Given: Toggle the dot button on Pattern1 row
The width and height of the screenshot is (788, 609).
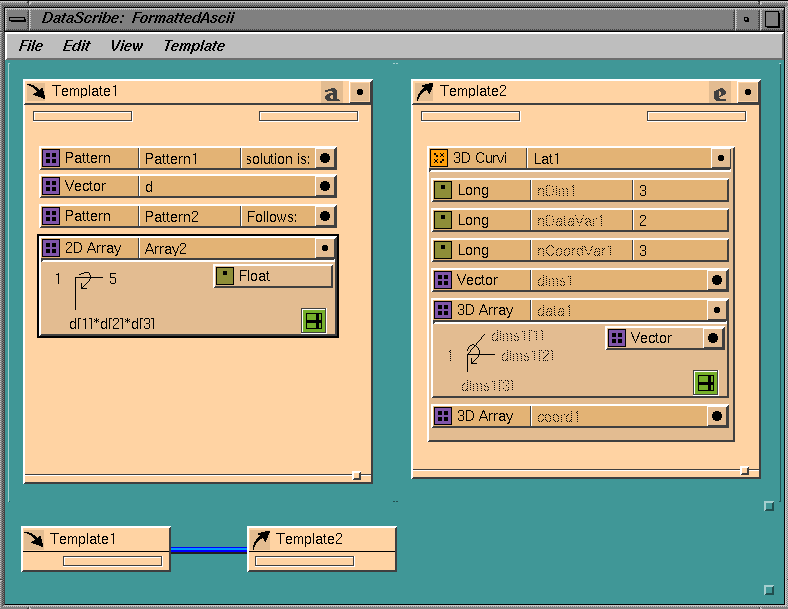Looking at the screenshot, I should point(325,158).
